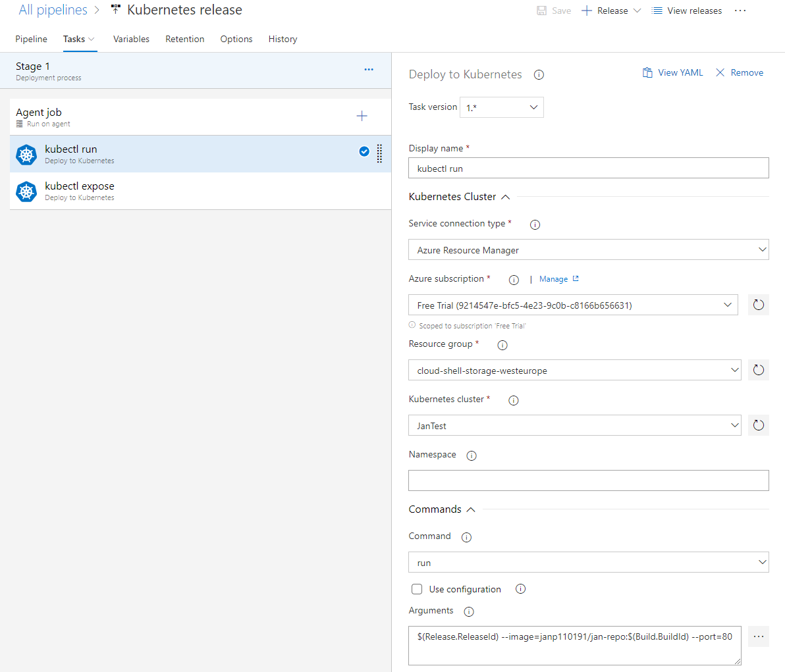Click the Scoped to subscription info icon
The width and height of the screenshot is (785, 672).
pos(412,324)
